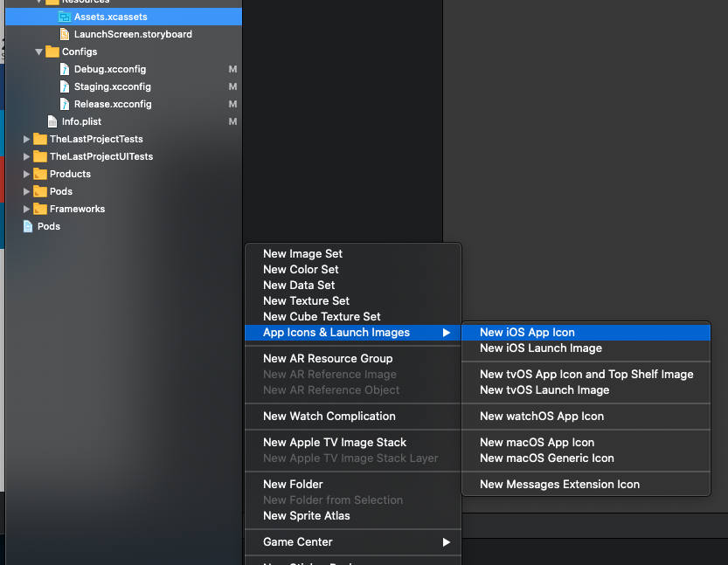The image size is (728, 565).
Task: Select the Frameworks group label
Action: tap(77, 210)
